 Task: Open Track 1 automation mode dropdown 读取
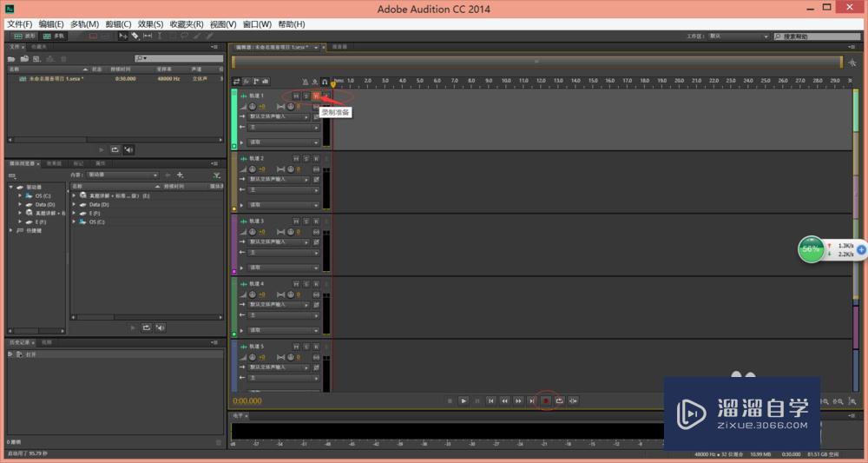[284, 142]
